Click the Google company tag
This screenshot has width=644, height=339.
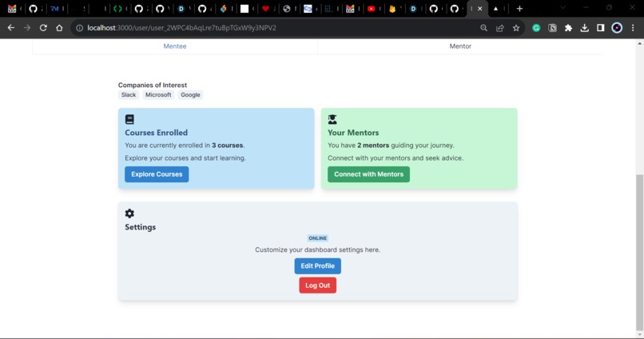(x=191, y=95)
